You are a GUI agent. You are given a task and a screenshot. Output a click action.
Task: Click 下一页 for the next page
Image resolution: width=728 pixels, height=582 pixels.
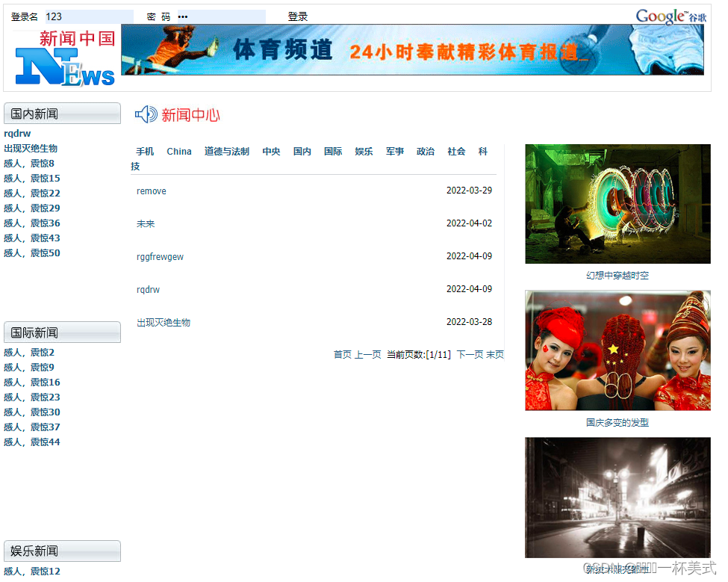coord(470,355)
